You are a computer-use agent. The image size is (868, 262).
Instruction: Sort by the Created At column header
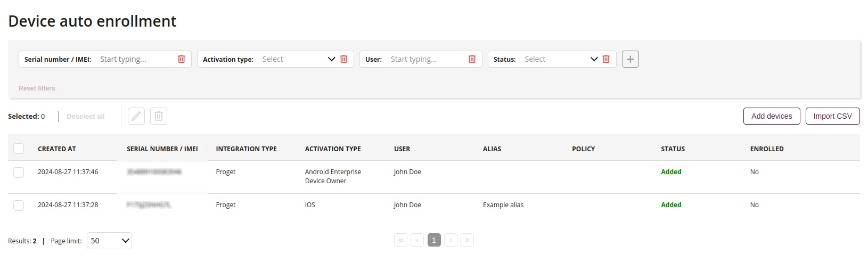(57, 149)
